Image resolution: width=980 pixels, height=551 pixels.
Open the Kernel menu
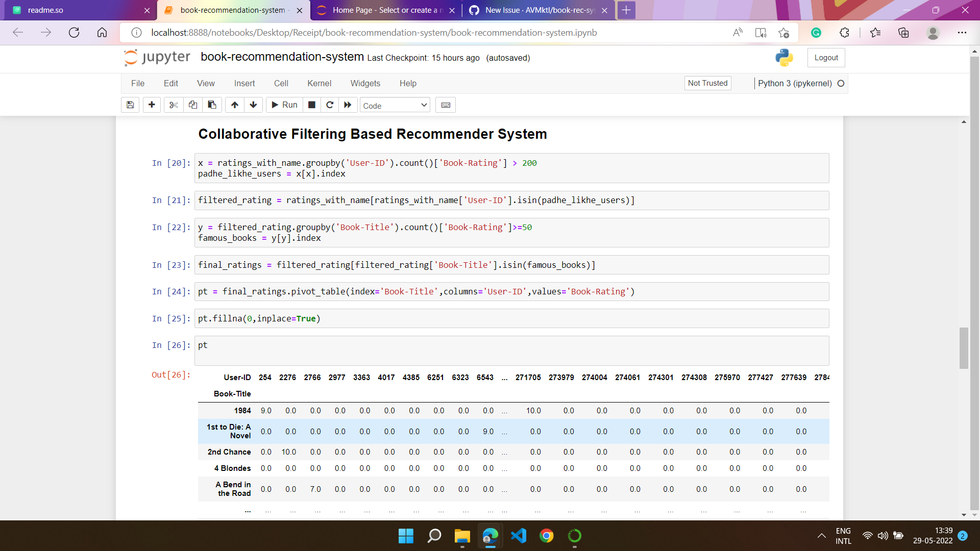(x=319, y=83)
